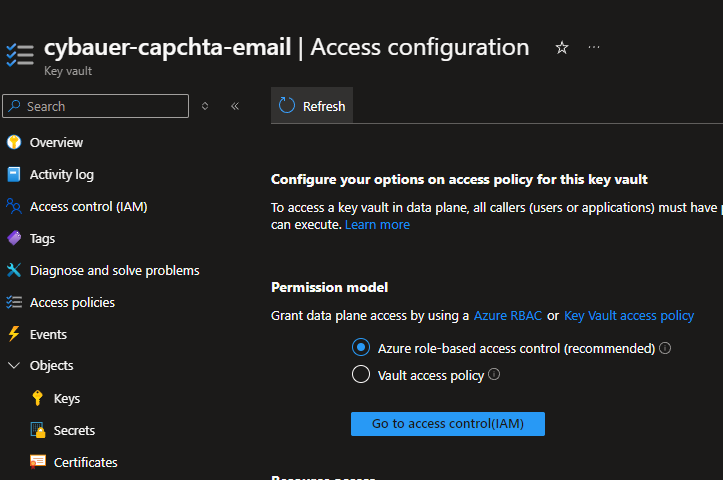Follow the Learn more link

click(377, 225)
